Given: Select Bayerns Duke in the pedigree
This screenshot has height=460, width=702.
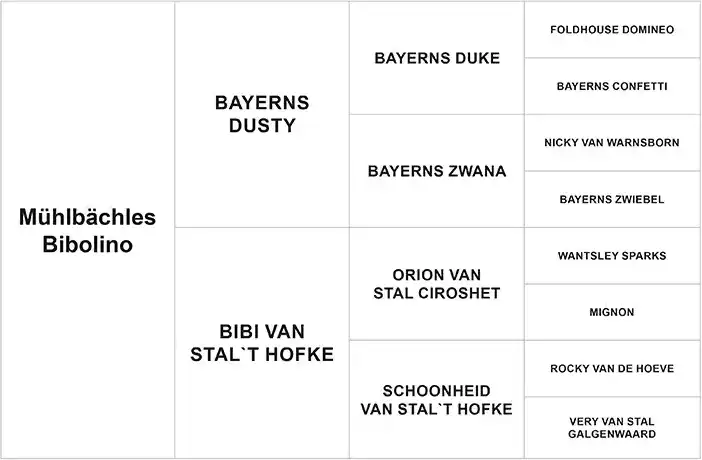Looking at the screenshot, I should tap(437, 58).
